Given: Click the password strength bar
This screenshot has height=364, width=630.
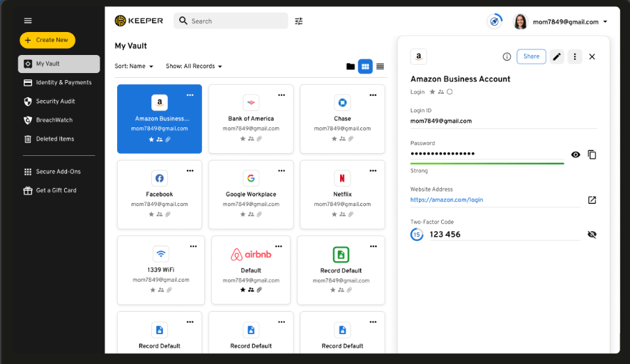Looking at the screenshot, I should pos(487,164).
